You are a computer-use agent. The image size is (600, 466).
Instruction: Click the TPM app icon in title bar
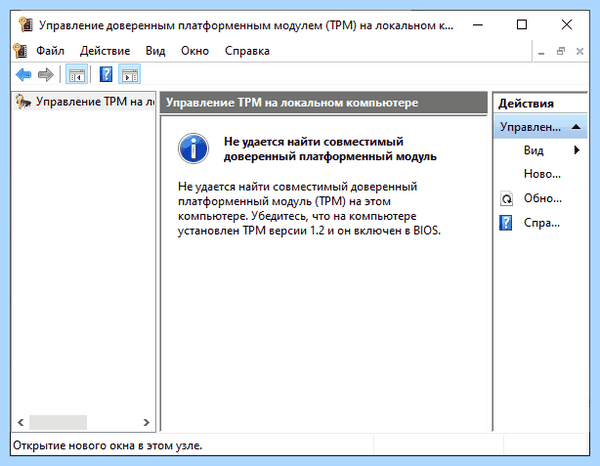tap(26, 24)
